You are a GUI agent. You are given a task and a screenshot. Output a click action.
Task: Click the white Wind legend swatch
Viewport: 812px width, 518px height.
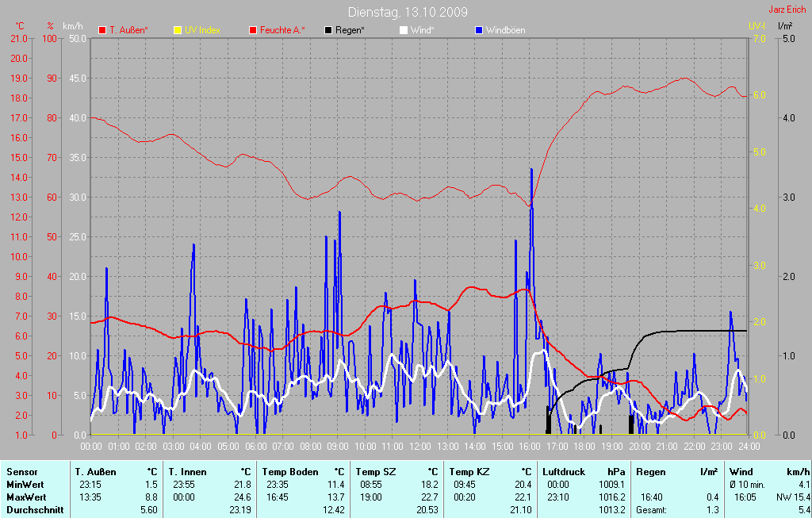[404, 30]
